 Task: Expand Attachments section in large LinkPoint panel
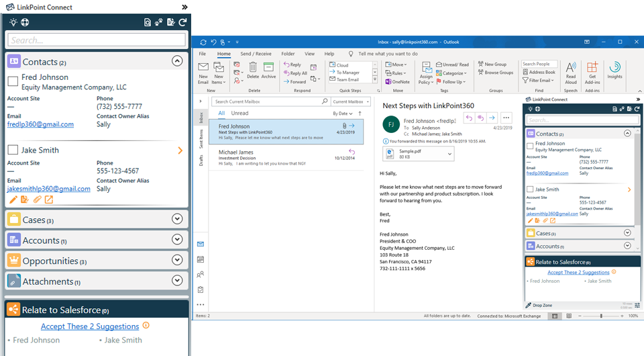(177, 280)
